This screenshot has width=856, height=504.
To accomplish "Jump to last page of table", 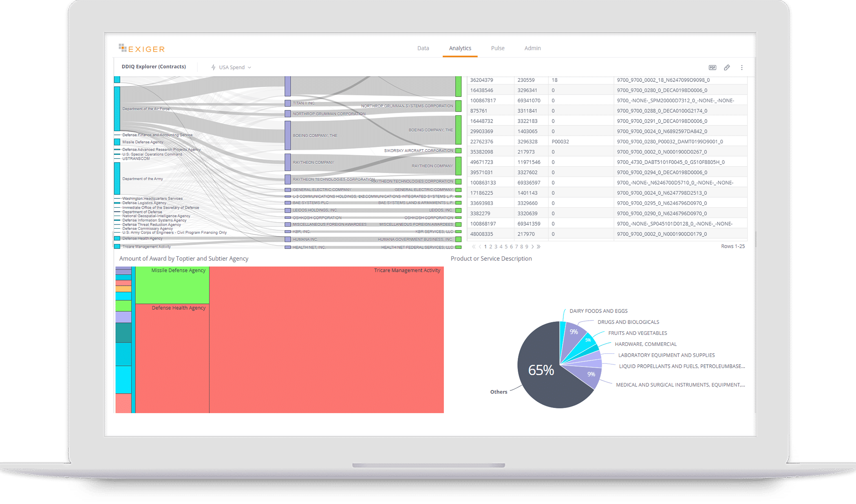I will tap(538, 246).
